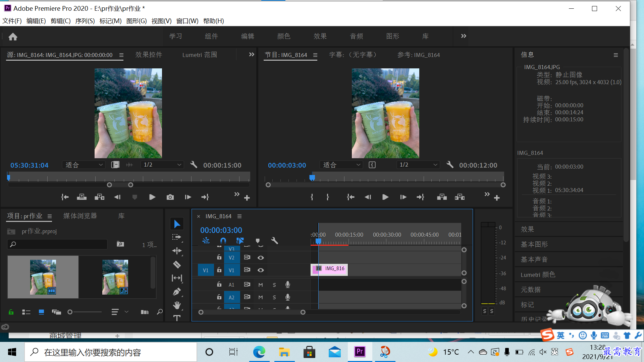Select the Selection (arrow) tool
Screen dimensions: 644x362
point(177,224)
